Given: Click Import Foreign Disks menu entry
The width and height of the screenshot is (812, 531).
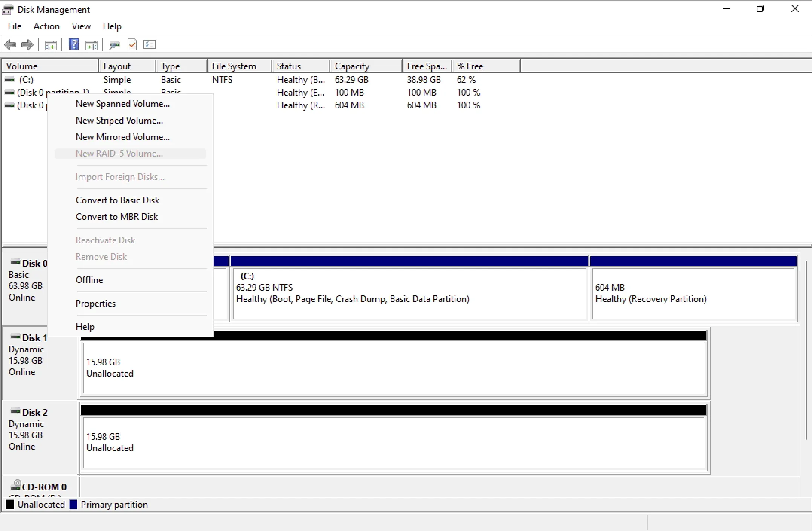Looking at the screenshot, I should coord(120,177).
